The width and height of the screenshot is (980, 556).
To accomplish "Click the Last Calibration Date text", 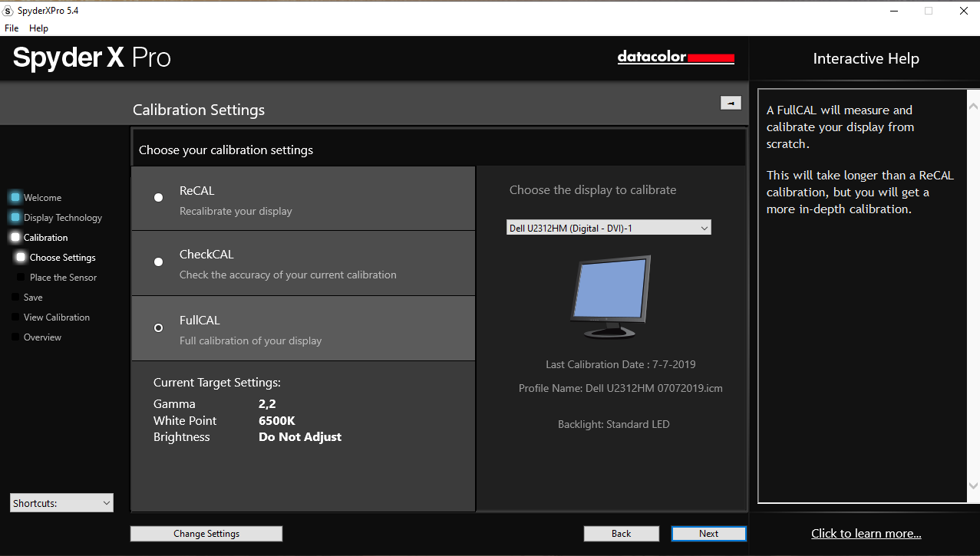I will point(621,364).
